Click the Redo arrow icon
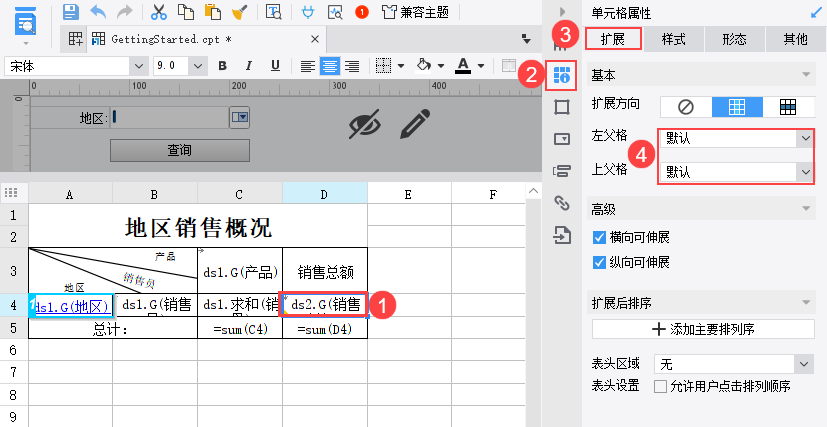 coord(124,12)
